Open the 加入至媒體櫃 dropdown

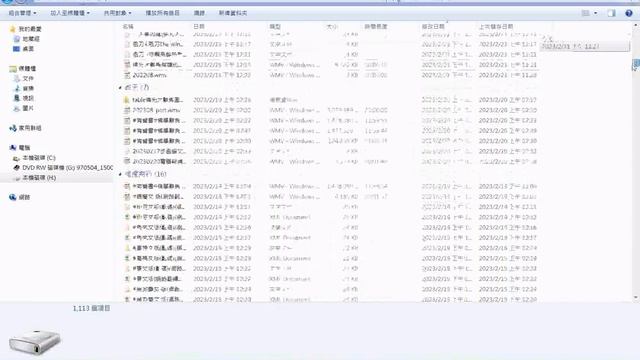pyautogui.click(x=70, y=13)
